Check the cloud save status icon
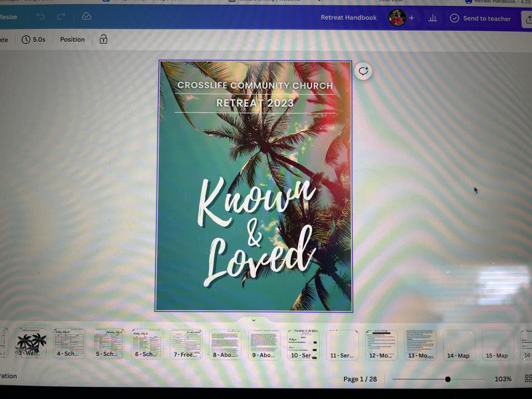This screenshot has width=532, height=399. point(86,16)
